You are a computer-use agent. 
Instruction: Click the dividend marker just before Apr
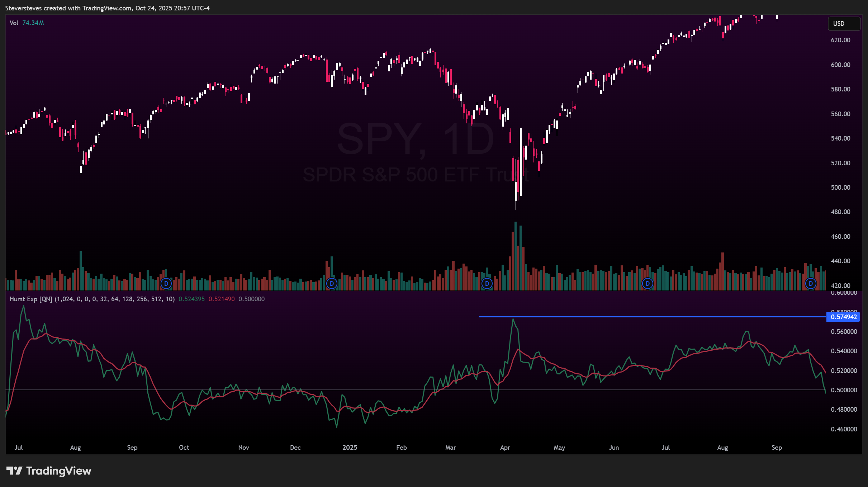point(487,284)
